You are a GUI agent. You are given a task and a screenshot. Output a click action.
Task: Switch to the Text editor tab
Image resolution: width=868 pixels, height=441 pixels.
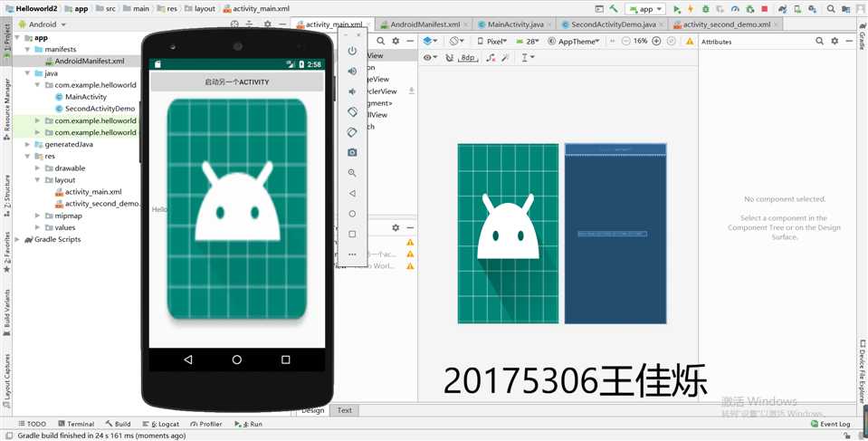[344, 410]
